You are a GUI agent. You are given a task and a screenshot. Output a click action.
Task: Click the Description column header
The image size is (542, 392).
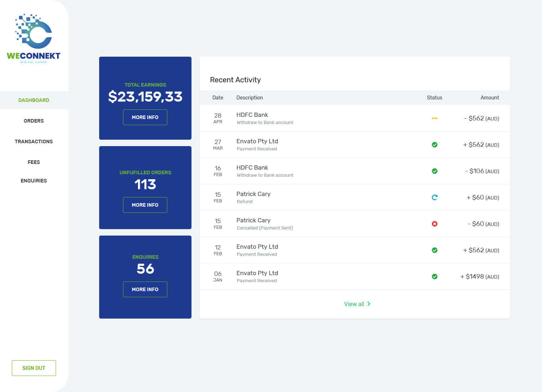(x=250, y=98)
